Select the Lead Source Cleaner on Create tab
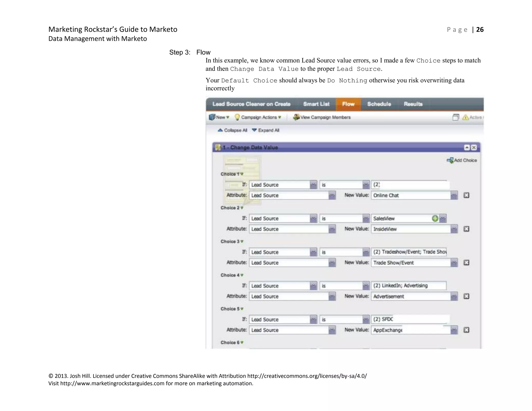The image size is (532, 411). coord(251,104)
